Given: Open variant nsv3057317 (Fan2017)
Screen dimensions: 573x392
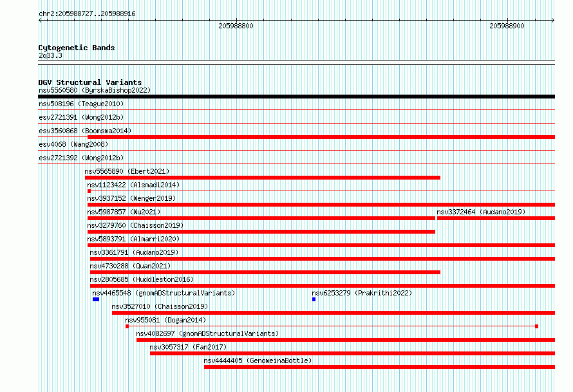Looking at the screenshot, I should coord(188,347).
